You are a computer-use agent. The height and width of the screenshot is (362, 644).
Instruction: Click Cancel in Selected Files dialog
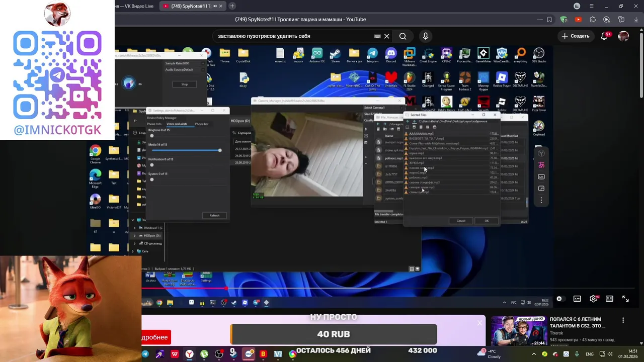(x=461, y=221)
